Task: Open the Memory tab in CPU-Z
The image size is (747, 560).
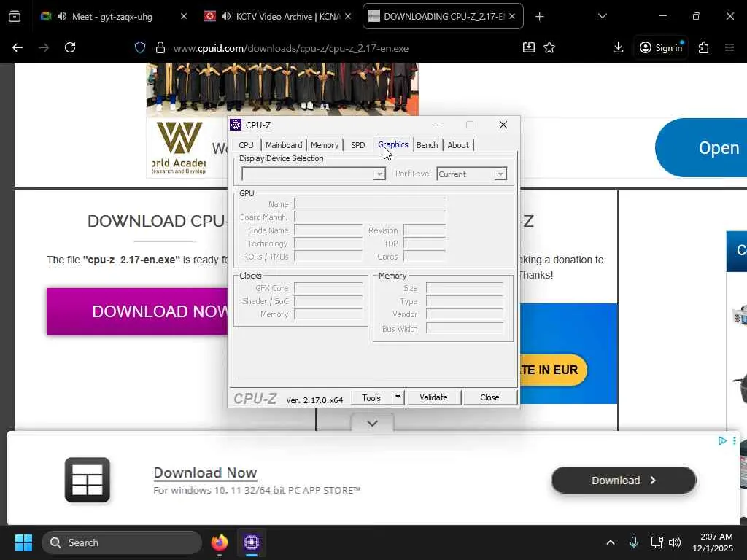Action: tap(325, 145)
